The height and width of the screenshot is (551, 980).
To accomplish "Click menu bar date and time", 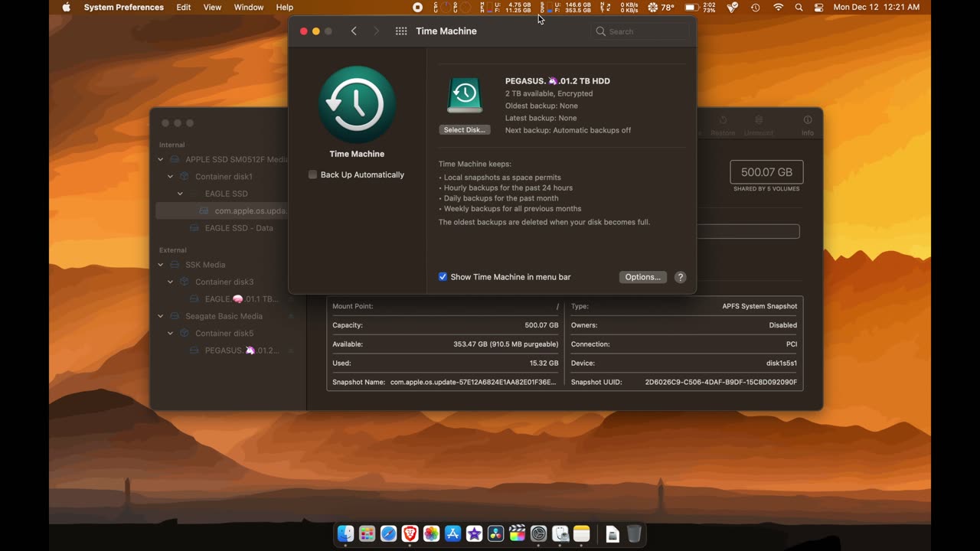I will click(x=876, y=8).
